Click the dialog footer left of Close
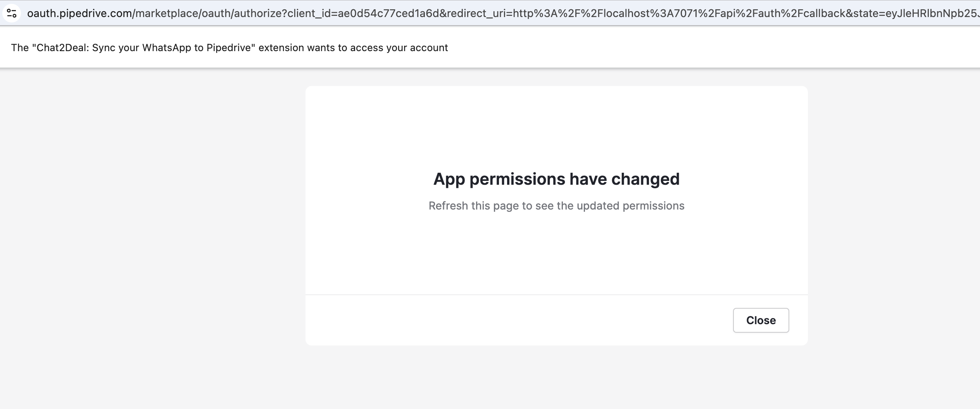 point(504,320)
